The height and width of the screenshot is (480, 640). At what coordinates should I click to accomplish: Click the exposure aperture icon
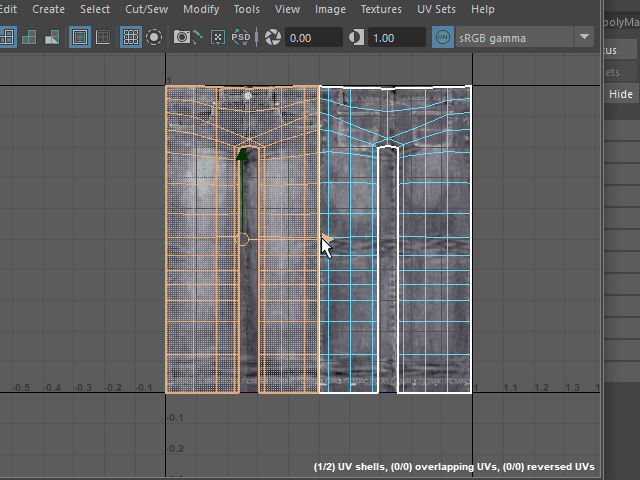(273, 38)
